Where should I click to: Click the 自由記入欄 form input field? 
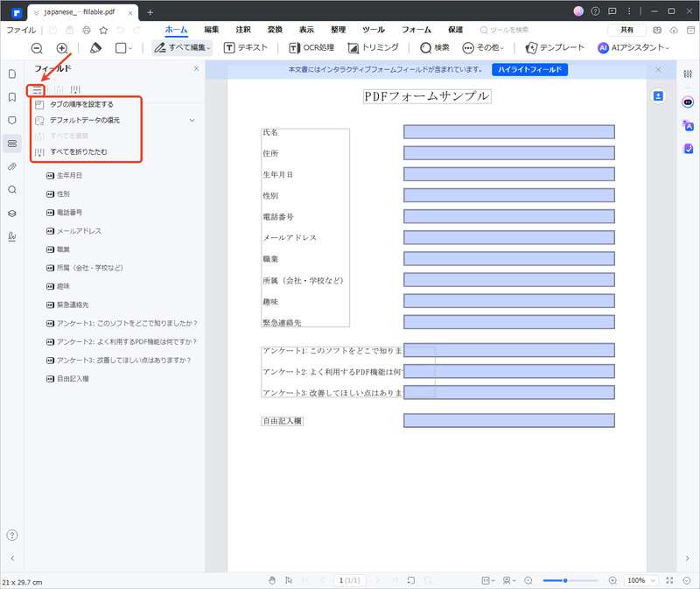click(x=509, y=420)
